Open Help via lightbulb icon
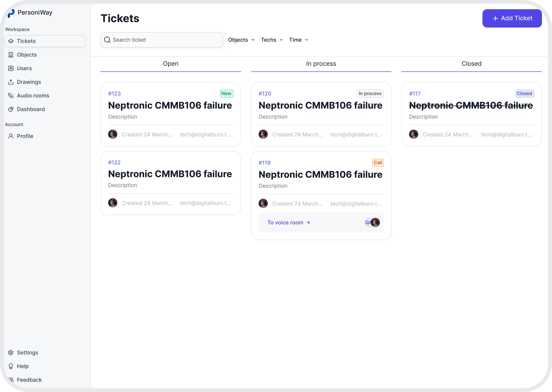Image resolution: width=552 pixels, height=392 pixels. 11,366
